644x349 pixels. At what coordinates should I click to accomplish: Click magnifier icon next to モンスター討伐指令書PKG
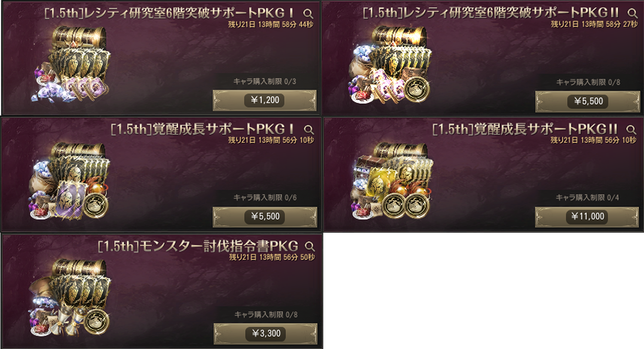tap(309, 246)
